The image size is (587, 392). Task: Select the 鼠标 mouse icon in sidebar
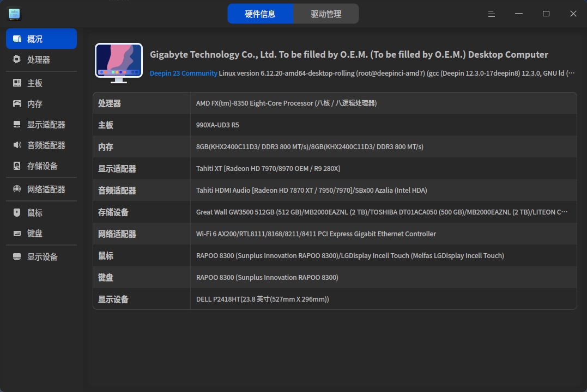click(x=17, y=212)
